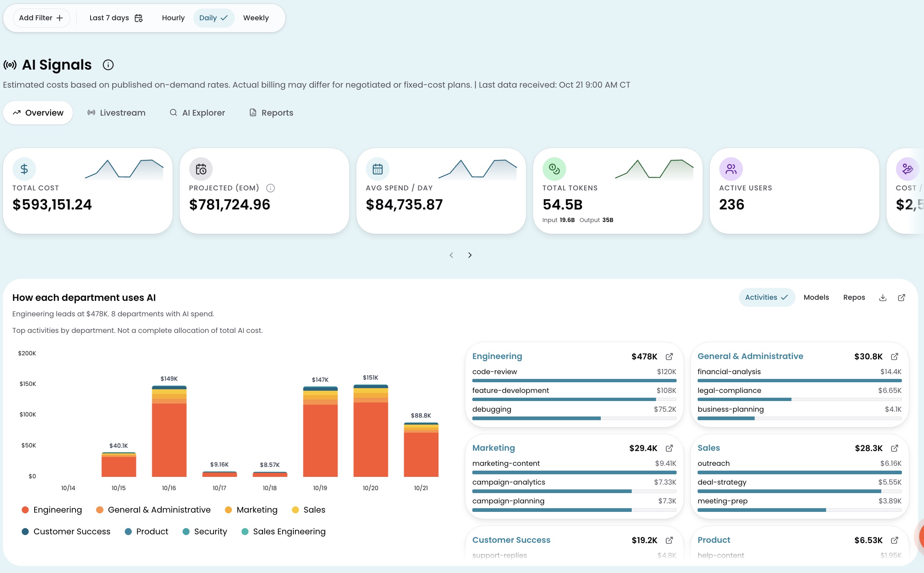The image size is (924, 573).
Task: Open General & Administrative external link icon
Action: click(894, 356)
